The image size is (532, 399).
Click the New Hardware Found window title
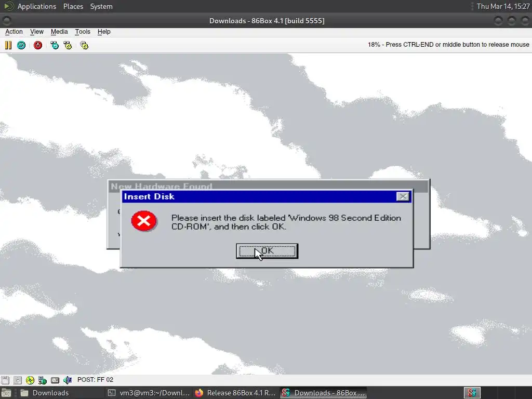click(x=162, y=187)
